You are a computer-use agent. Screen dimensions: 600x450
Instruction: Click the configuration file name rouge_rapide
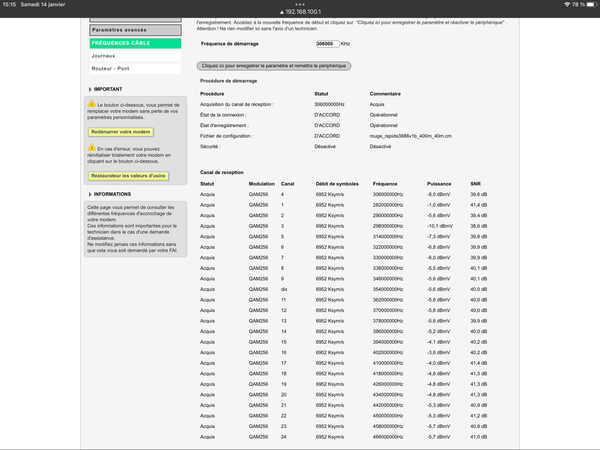(x=410, y=136)
